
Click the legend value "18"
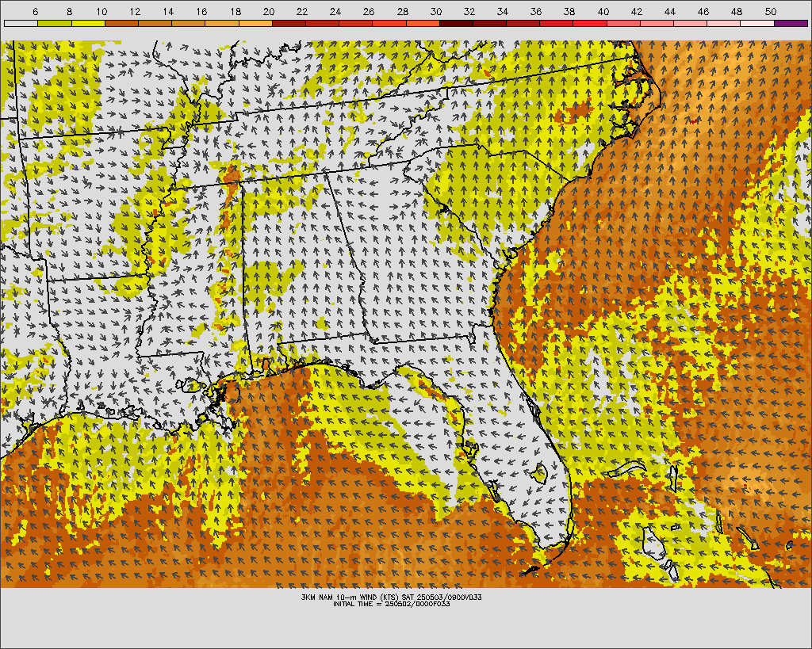coord(235,11)
